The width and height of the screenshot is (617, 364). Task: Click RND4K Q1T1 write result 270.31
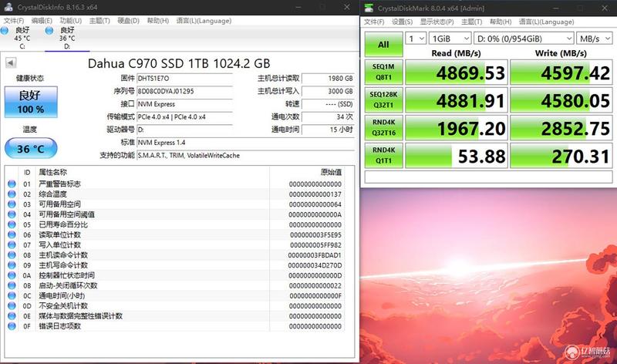561,156
